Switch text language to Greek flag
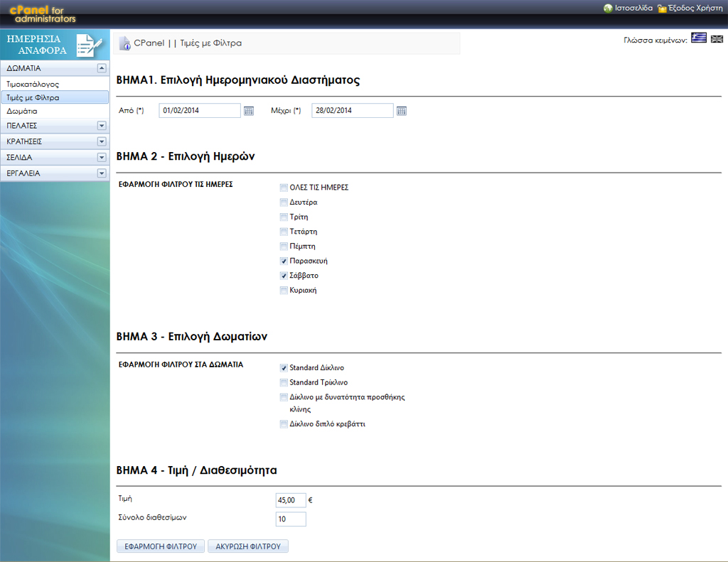The height and width of the screenshot is (562, 728). [698, 38]
